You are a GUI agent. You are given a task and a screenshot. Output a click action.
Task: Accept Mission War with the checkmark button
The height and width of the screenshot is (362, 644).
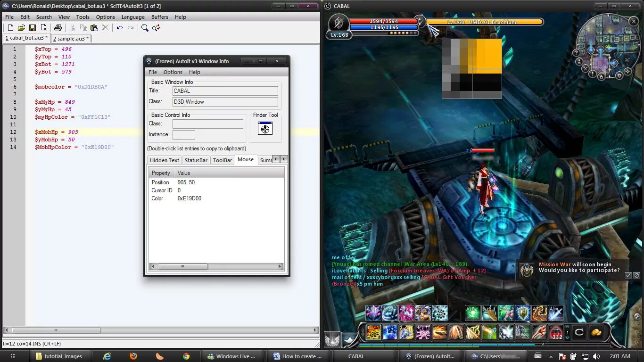[x=628, y=275]
